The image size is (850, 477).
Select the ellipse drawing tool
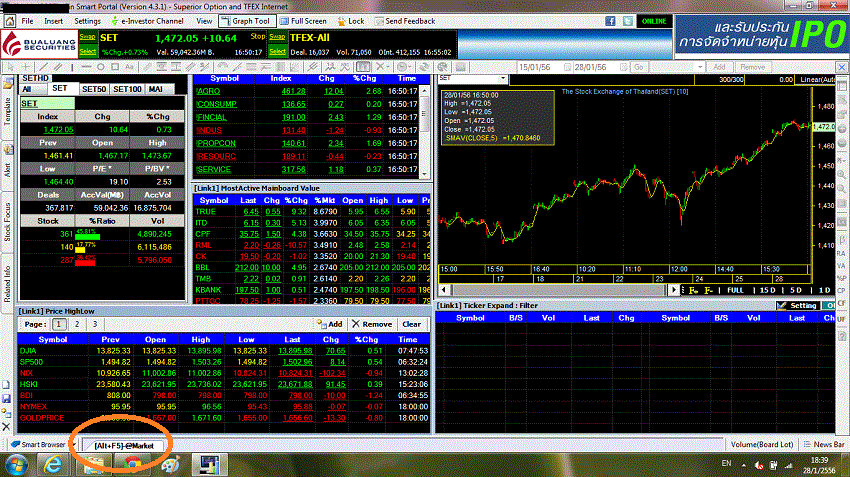coord(101,67)
